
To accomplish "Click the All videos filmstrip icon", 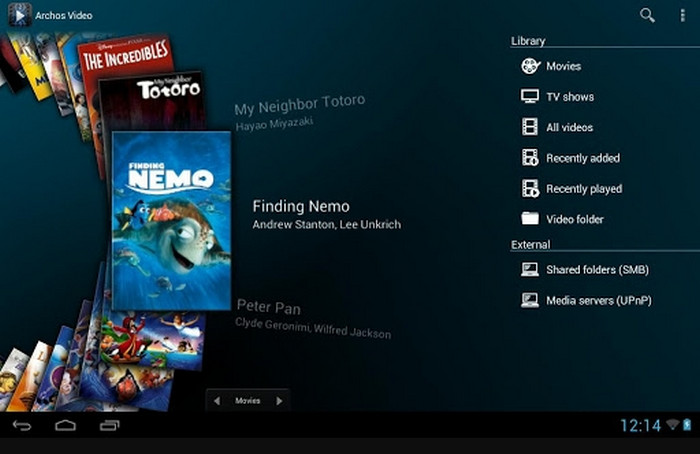I will click(x=530, y=127).
